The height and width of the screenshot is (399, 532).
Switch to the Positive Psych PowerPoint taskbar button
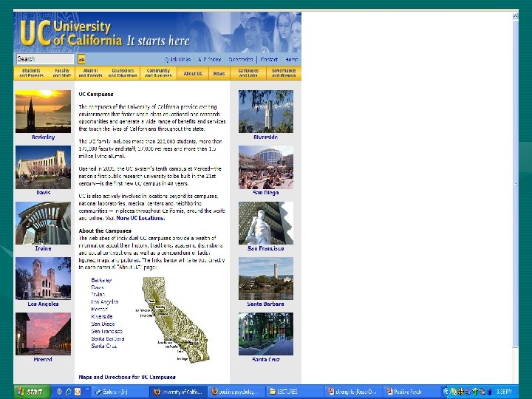pyautogui.click(x=412, y=392)
